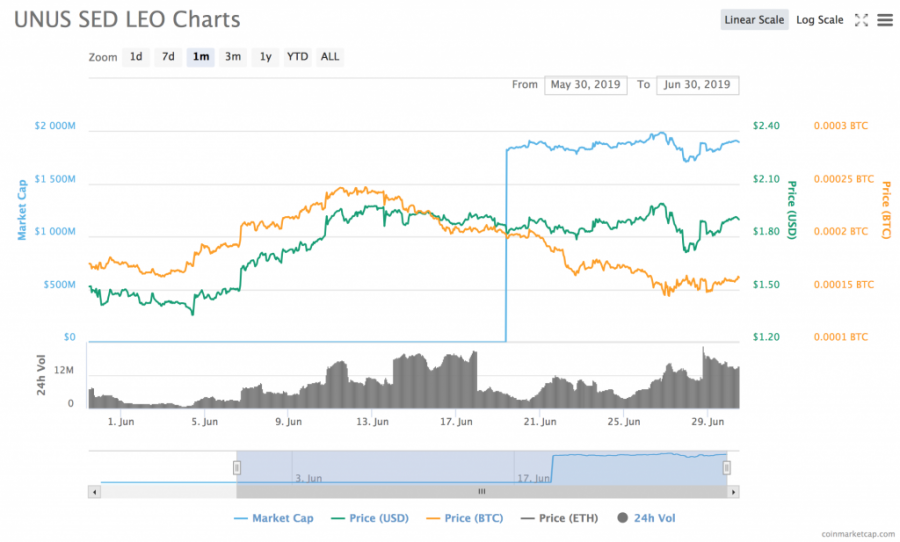The image size is (900, 542).
Task: Click the navigator right range handle
Action: click(x=727, y=468)
